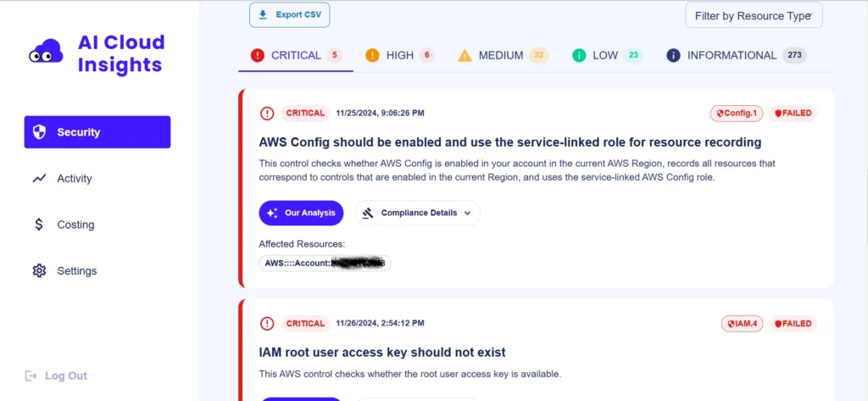This screenshot has height=401, width=868.
Task: Click the Affected Resources label
Action: [x=303, y=243]
